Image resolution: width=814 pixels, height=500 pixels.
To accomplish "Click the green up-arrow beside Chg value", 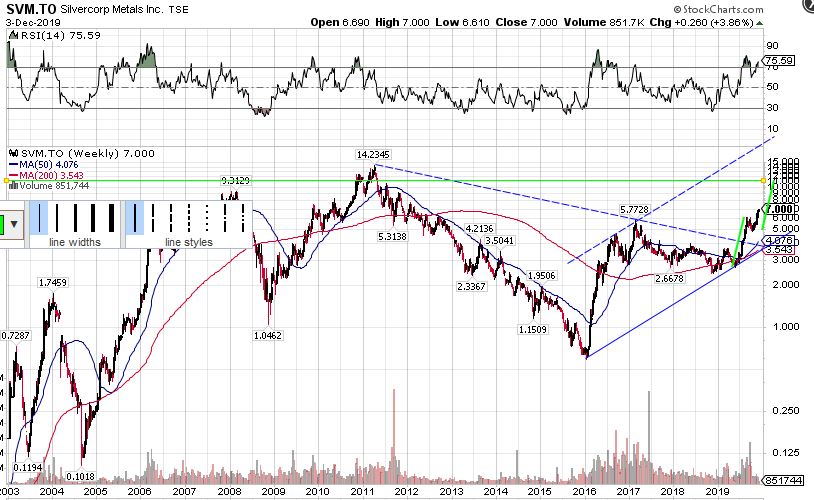I will 759,23.
